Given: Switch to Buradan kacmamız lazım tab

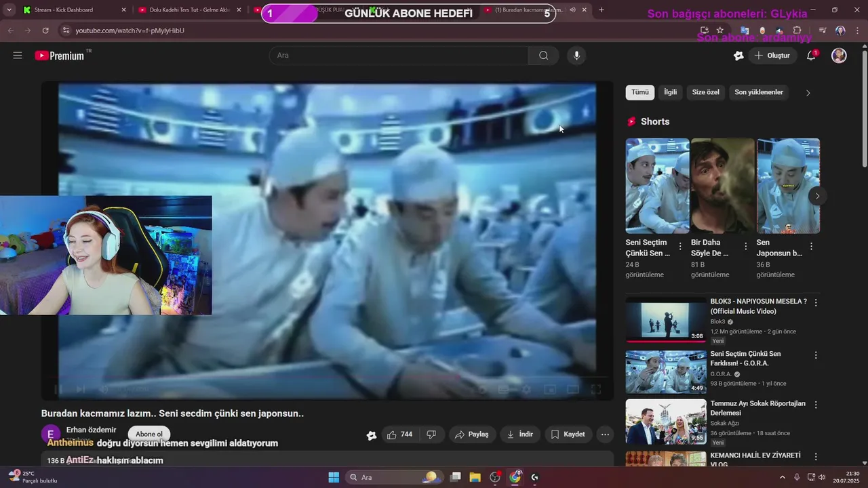Looking at the screenshot, I should pyautogui.click(x=536, y=9).
